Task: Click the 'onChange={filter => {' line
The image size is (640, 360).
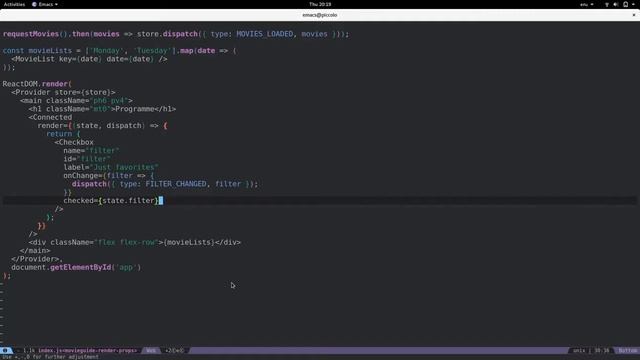Action: 109,176
